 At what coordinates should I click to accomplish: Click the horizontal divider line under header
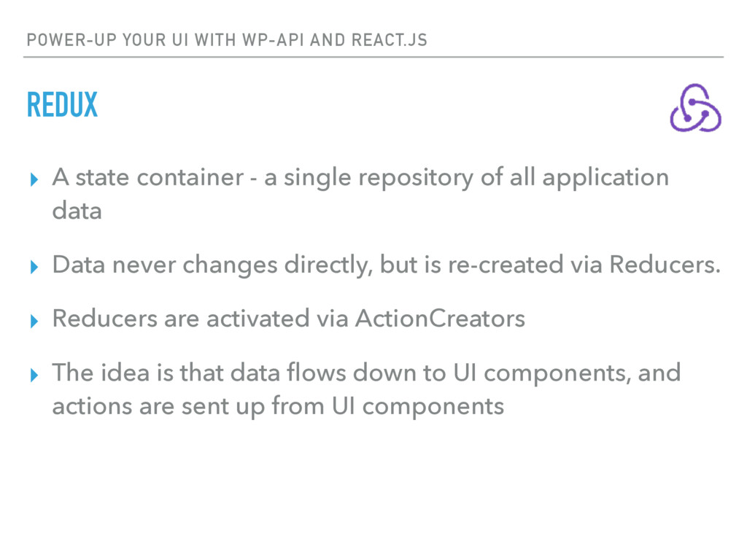(x=373, y=57)
